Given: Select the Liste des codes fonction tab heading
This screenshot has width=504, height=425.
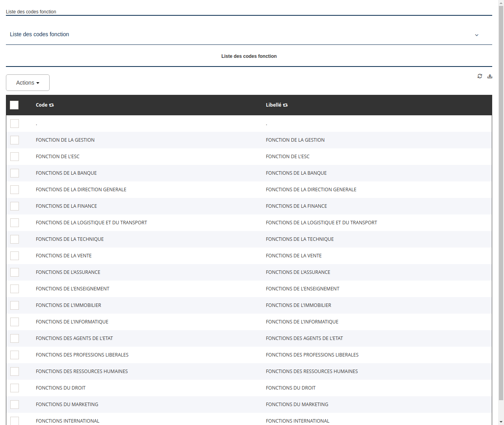Looking at the screenshot, I should pyautogui.click(x=249, y=56).
